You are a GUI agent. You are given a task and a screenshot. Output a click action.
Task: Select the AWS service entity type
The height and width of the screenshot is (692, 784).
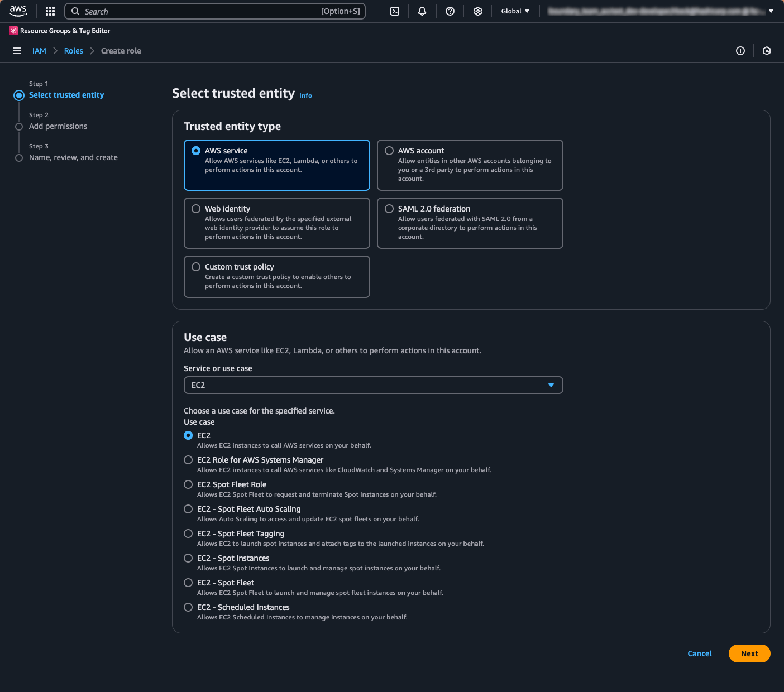[x=277, y=165]
